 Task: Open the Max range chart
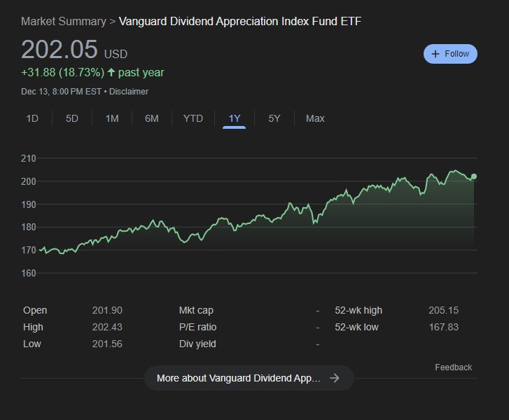315,118
